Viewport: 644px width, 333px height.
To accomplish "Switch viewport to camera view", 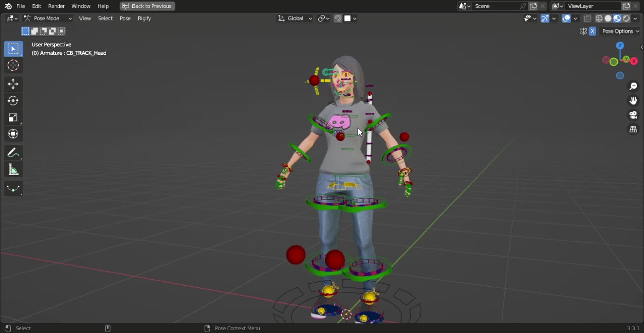I will [633, 115].
